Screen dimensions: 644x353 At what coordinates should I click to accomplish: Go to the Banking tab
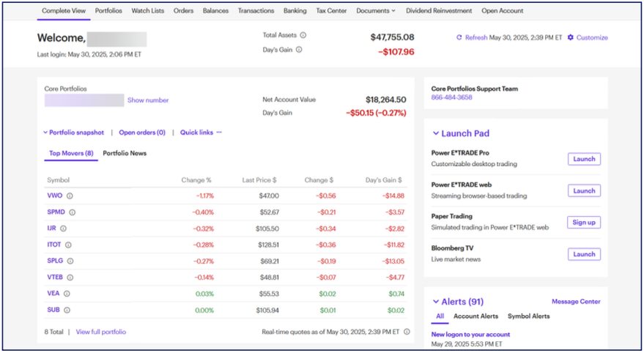click(x=295, y=11)
